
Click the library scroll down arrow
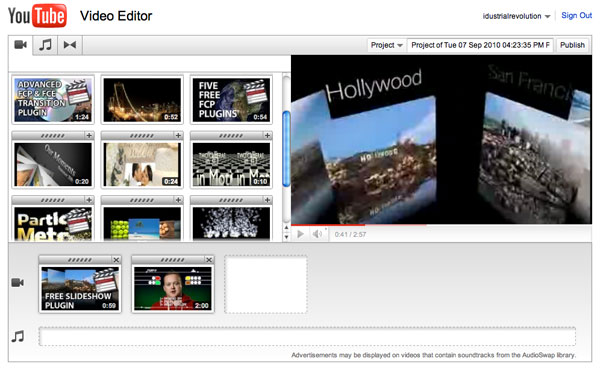click(286, 237)
